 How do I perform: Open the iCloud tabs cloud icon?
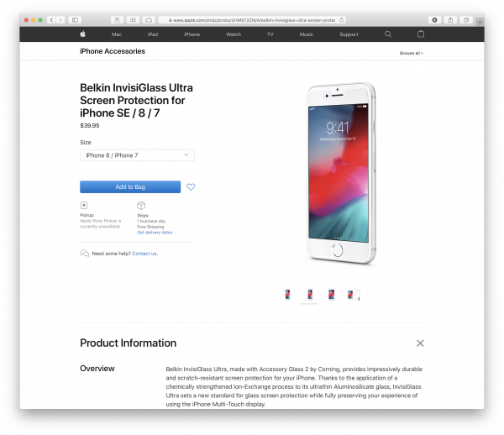coord(149,20)
